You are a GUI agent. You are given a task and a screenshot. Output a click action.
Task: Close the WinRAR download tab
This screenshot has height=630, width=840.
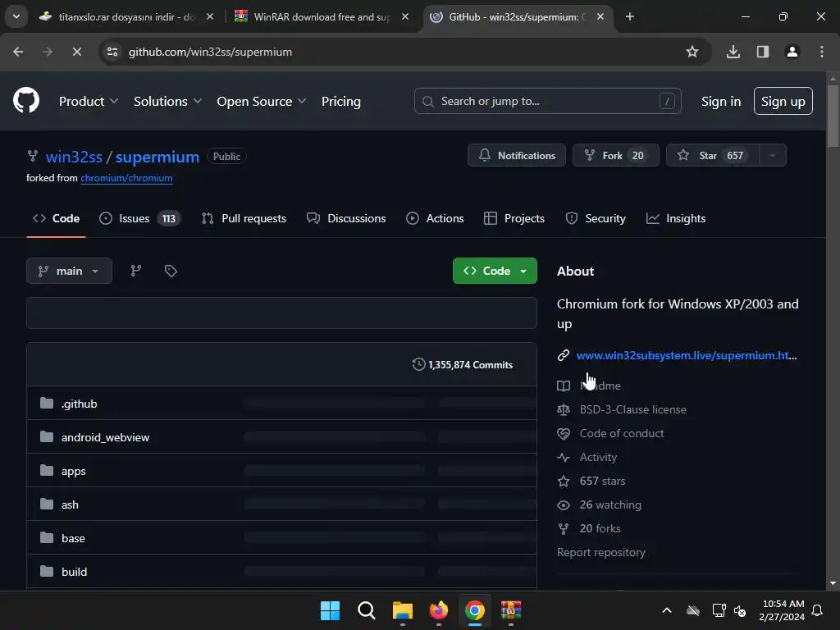[x=405, y=16]
